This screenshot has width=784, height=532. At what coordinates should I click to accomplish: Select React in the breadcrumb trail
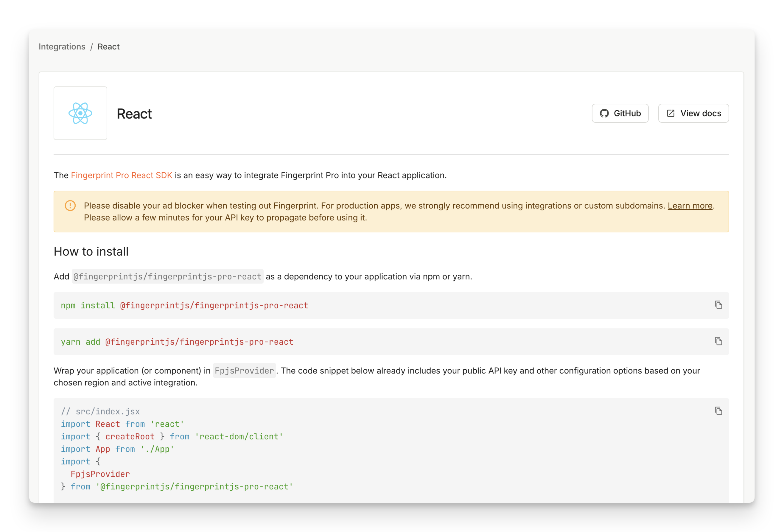(108, 46)
